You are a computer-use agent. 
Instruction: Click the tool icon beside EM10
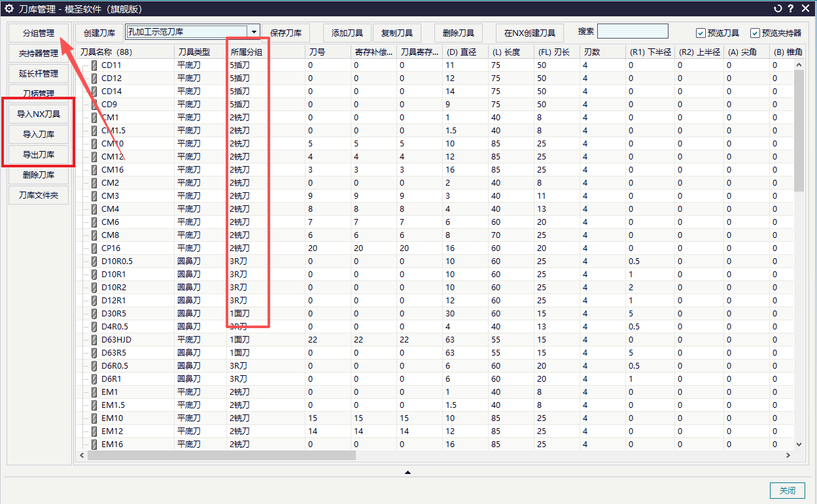pos(94,418)
